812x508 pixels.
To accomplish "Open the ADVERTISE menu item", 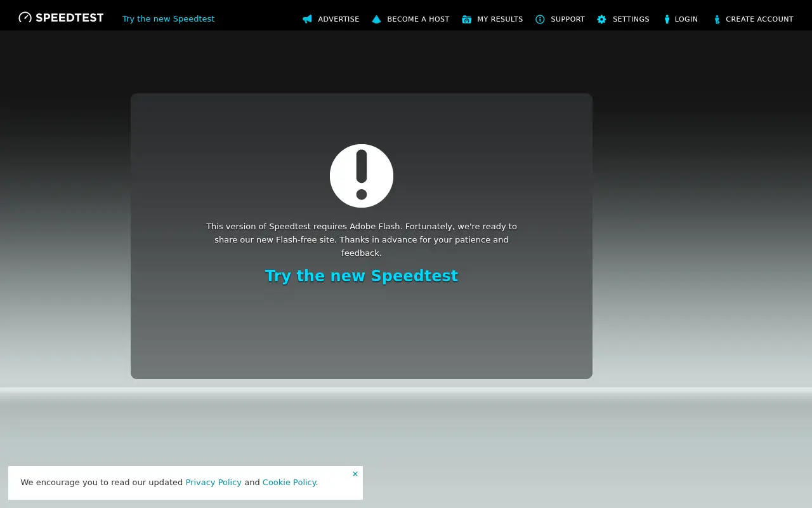I will (339, 19).
